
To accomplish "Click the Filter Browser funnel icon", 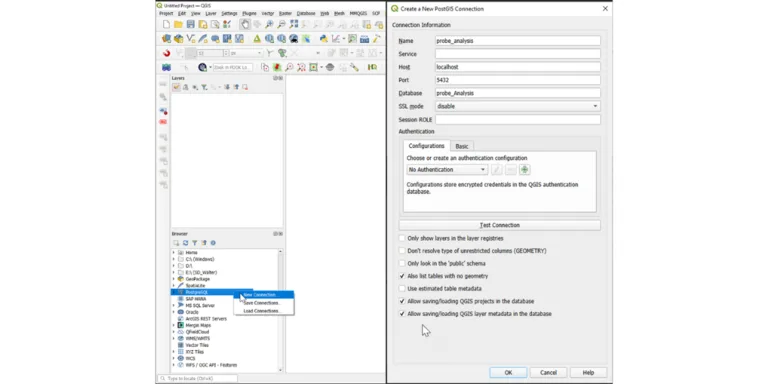I will click(x=194, y=243).
